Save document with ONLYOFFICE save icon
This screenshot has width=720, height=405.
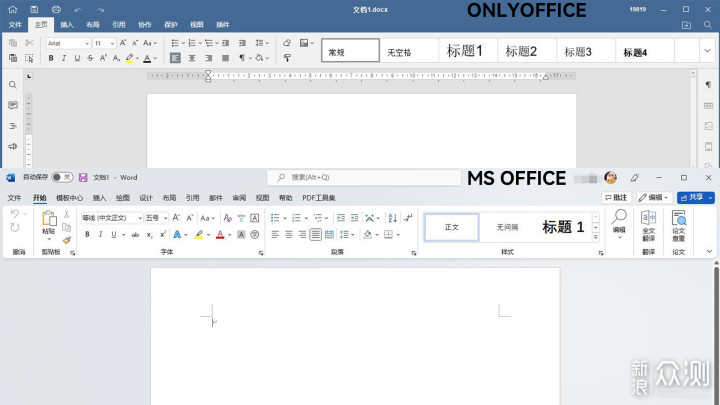point(34,9)
